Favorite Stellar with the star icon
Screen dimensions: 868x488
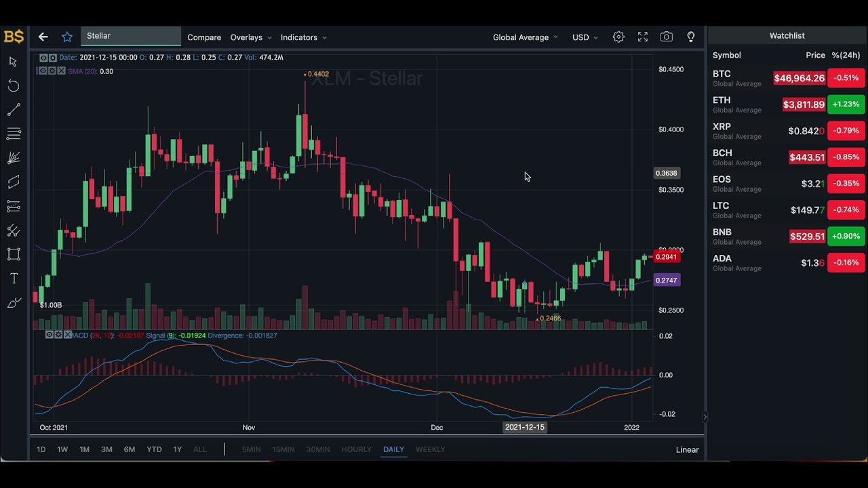click(x=67, y=37)
